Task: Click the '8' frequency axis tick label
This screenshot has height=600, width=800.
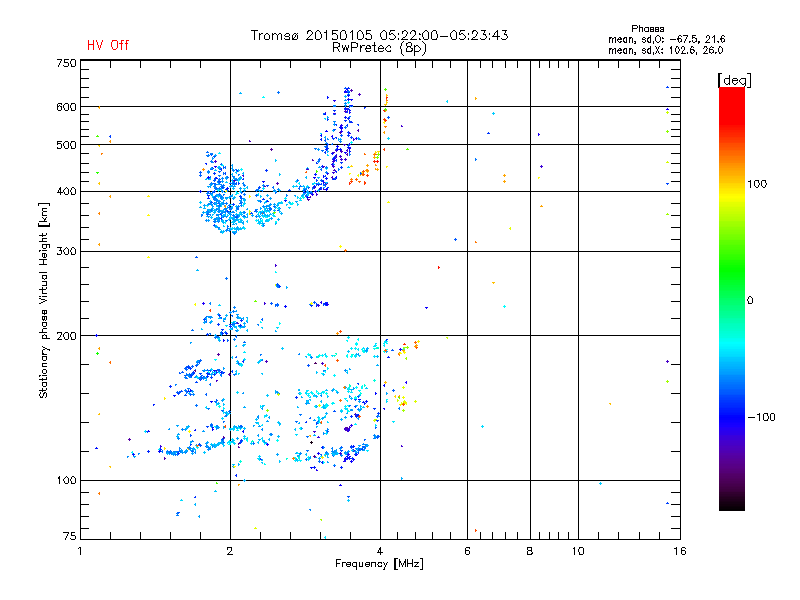Action: pos(530,551)
